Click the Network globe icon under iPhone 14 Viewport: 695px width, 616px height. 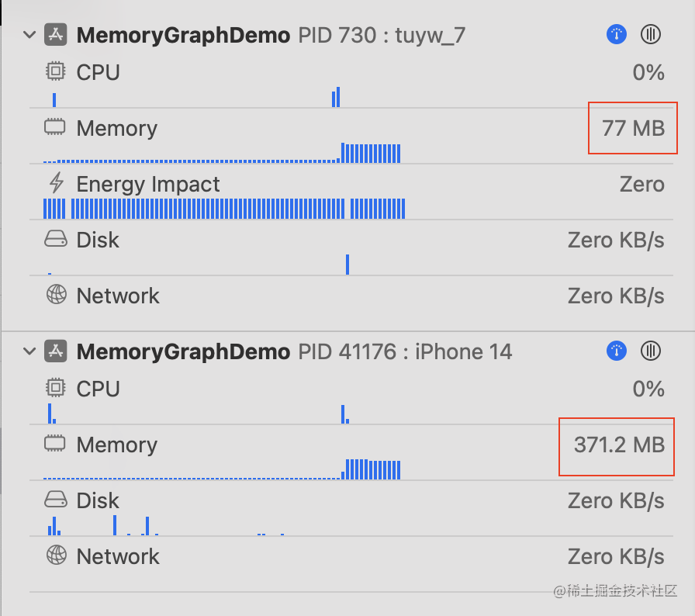[x=57, y=555]
